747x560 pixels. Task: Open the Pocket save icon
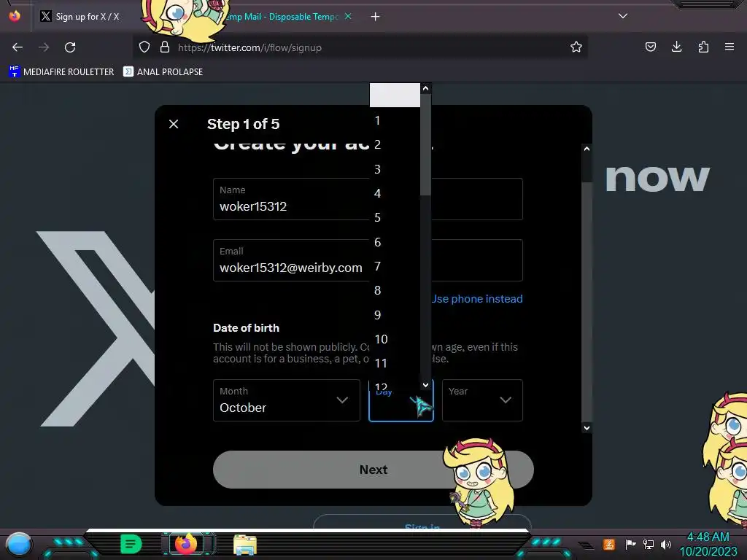[x=650, y=47]
